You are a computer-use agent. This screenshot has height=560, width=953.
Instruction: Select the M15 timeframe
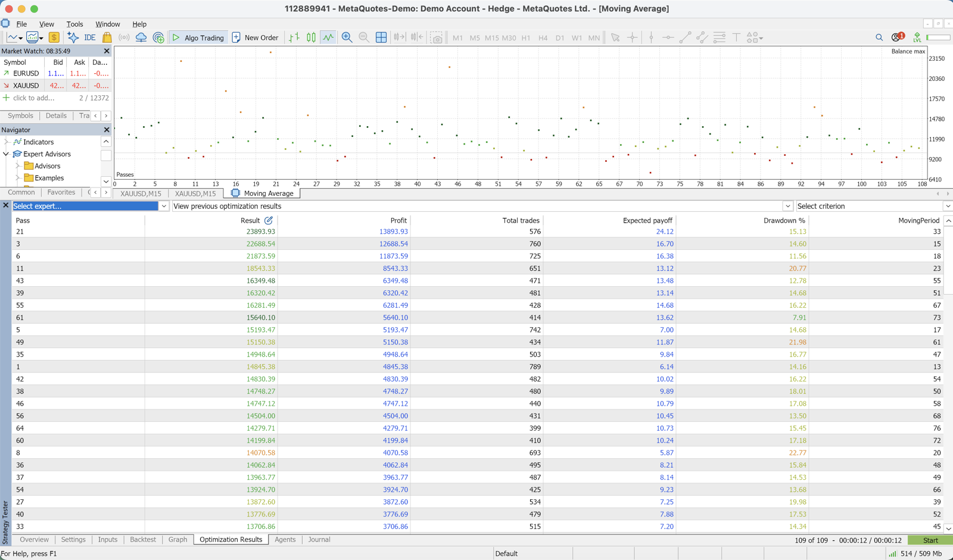coord(491,37)
